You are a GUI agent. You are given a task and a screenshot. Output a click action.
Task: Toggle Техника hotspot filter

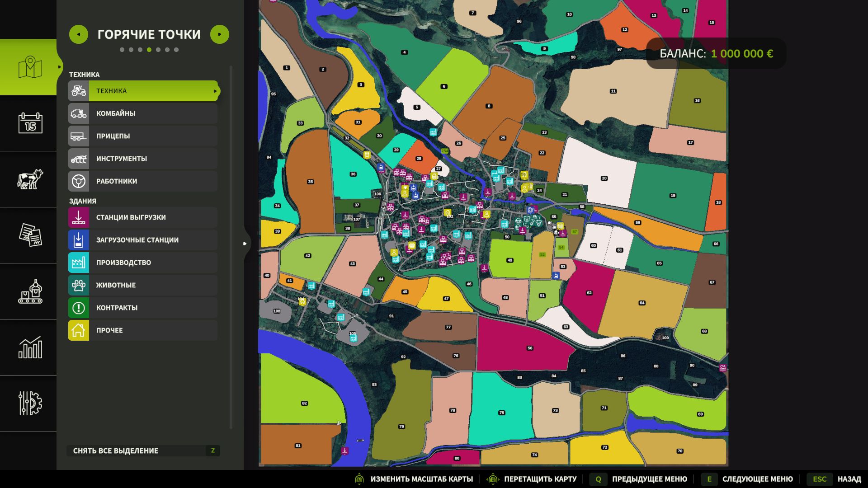tap(143, 91)
